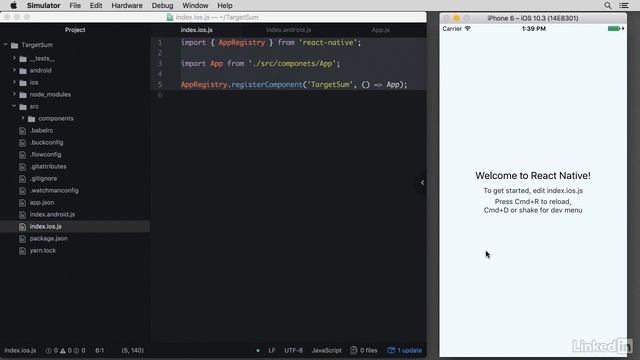This screenshot has width=640, height=360.
Task: Select the __tests__ folder label
Action: [x=42, y=58]
